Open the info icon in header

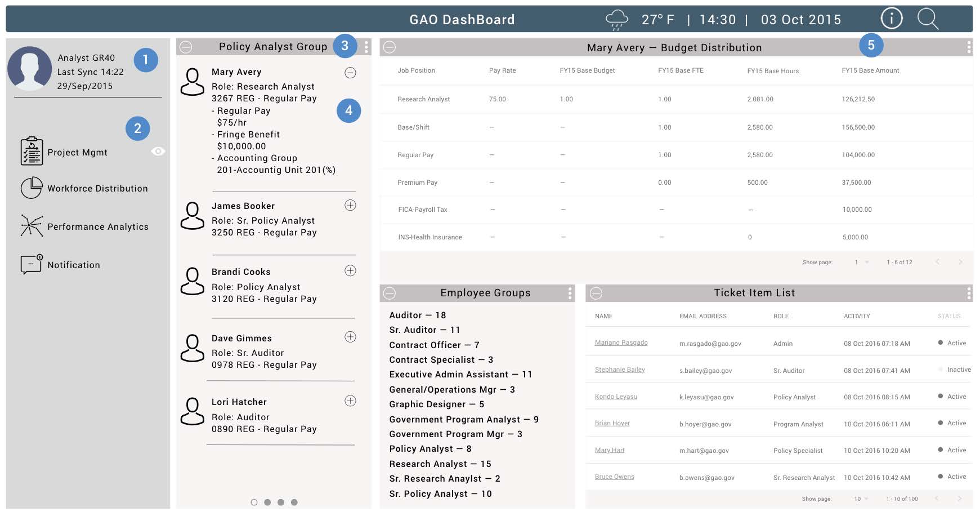point(891,19)
